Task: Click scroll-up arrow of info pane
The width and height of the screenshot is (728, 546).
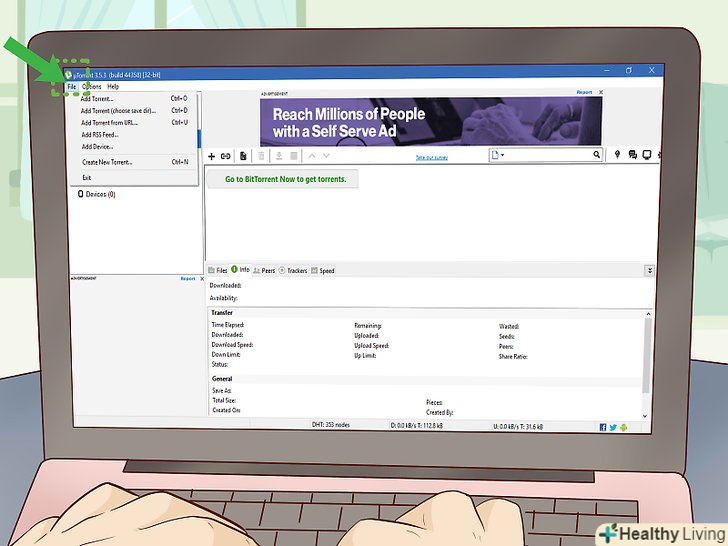Action: (648, 314)
